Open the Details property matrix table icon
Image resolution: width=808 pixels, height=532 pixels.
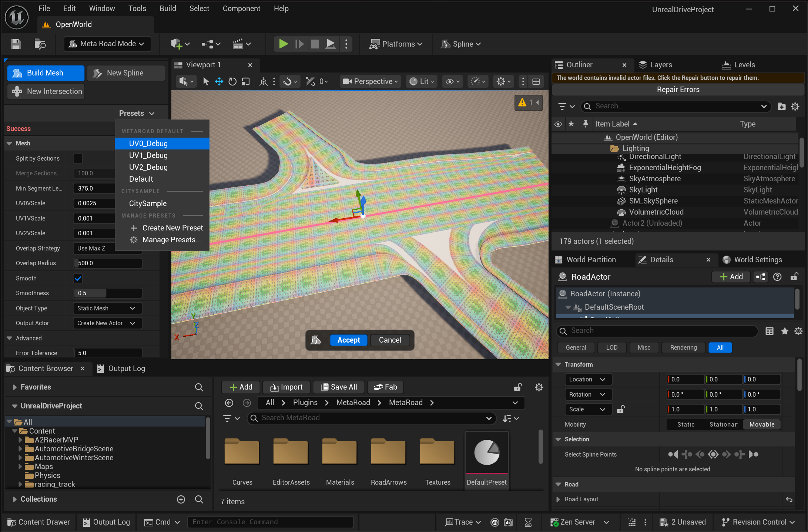[x=770, y=331]
